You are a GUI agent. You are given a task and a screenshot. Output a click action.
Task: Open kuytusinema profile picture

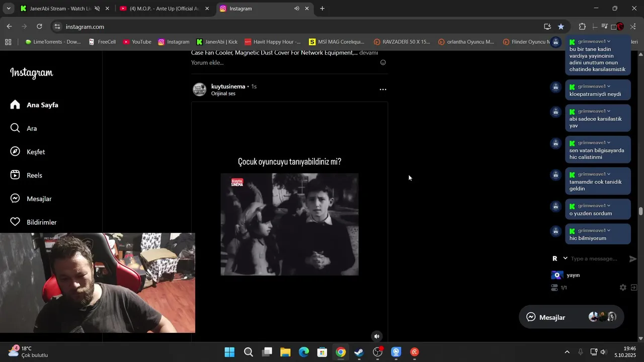199,89
